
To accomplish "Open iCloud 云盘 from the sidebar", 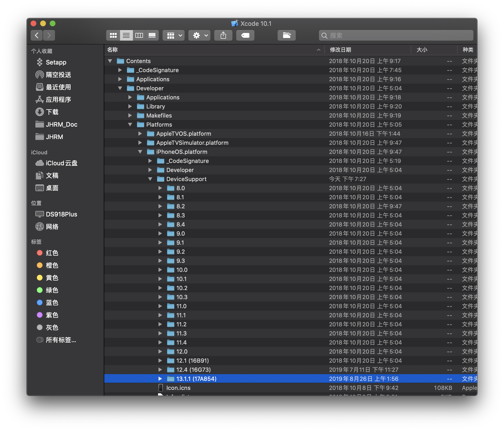I will (61, 163).
